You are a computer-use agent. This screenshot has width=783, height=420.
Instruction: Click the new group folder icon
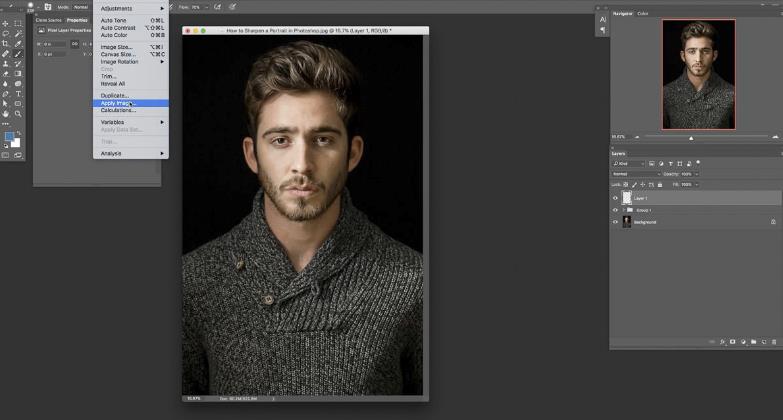(x=751, y=341)
